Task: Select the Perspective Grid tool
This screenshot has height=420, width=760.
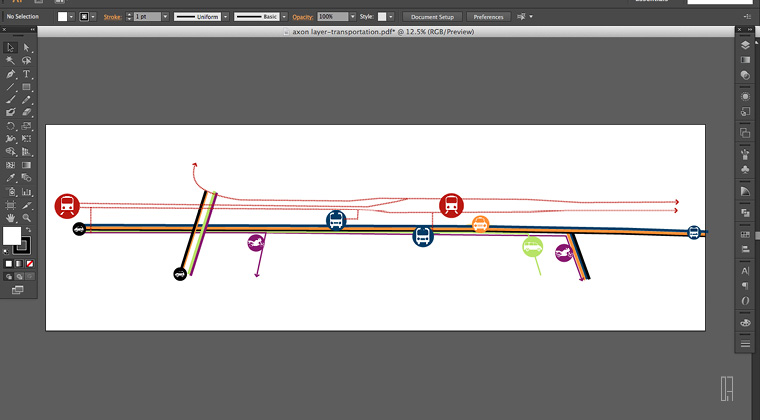Action: click(x=27, y=152)
